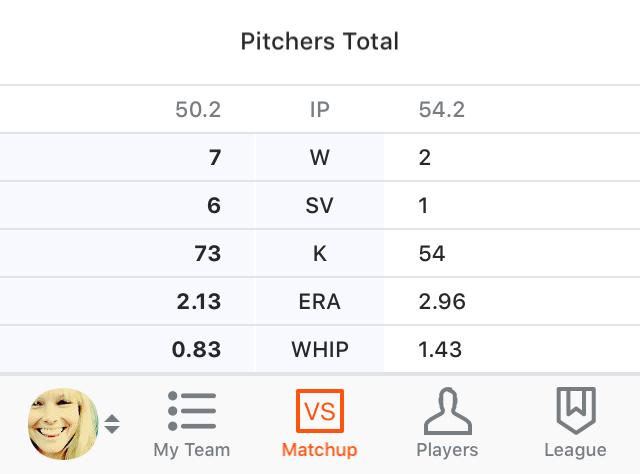Click the W category label
The image size is (640, 474).
click(x=320, y=157)
